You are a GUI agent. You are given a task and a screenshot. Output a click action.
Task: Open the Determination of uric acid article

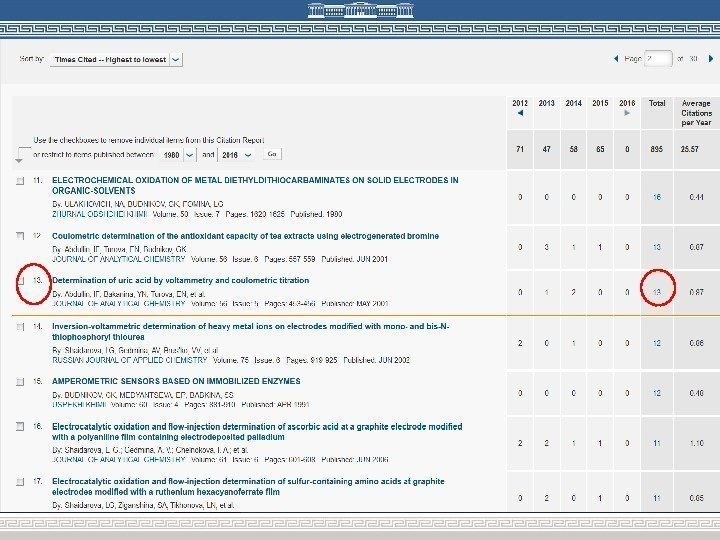(180, 280)
